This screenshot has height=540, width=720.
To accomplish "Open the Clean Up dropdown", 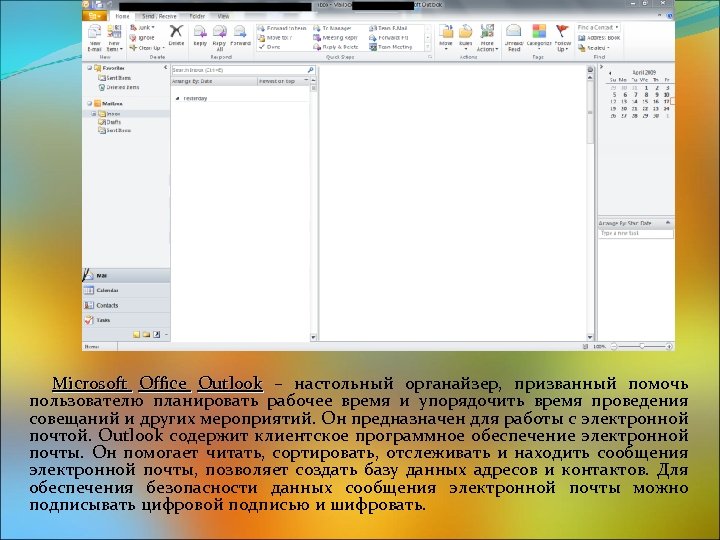I will (x=146, y=48).
